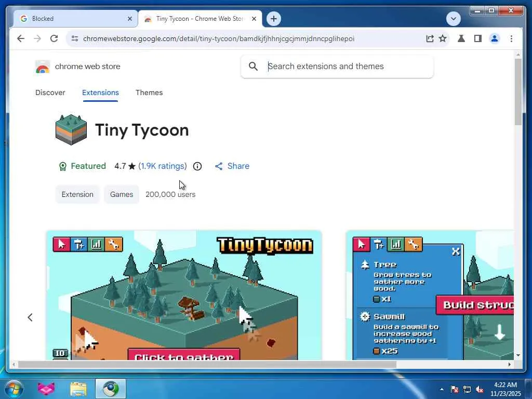The width and height of the screenshot is (532, 399).
Task: Click the 200,000 users text
Action: [170, 194]
